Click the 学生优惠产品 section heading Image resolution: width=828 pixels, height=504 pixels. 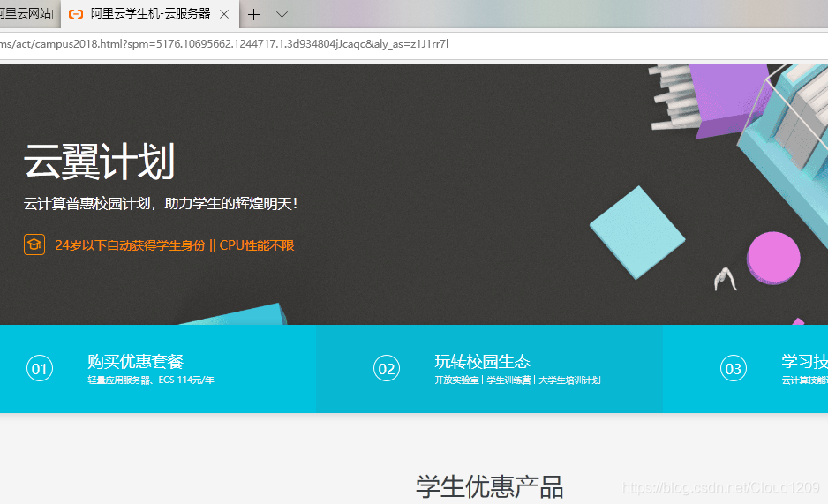[489, 486]
